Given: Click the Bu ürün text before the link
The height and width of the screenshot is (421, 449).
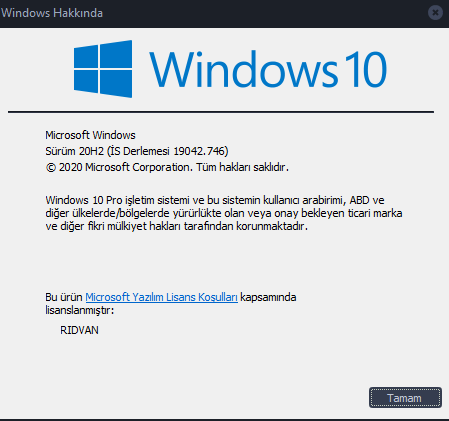Looking at the screenshot, I should pos(64,297).
